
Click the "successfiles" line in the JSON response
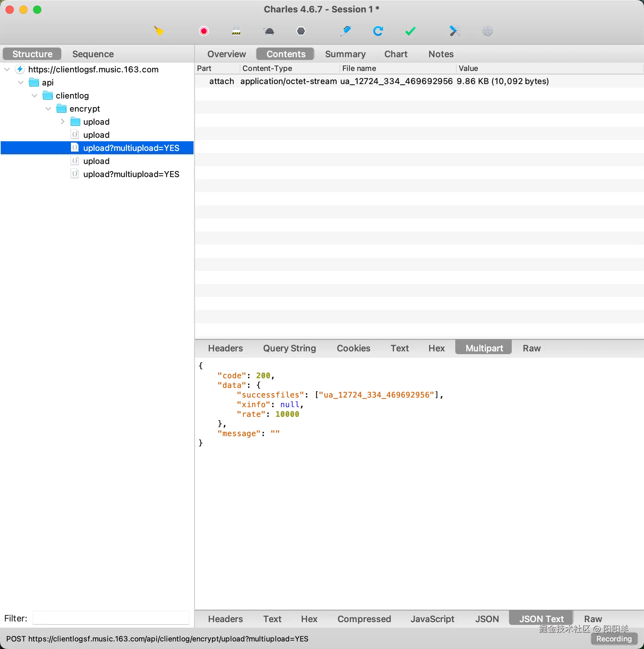coord(340,395)
